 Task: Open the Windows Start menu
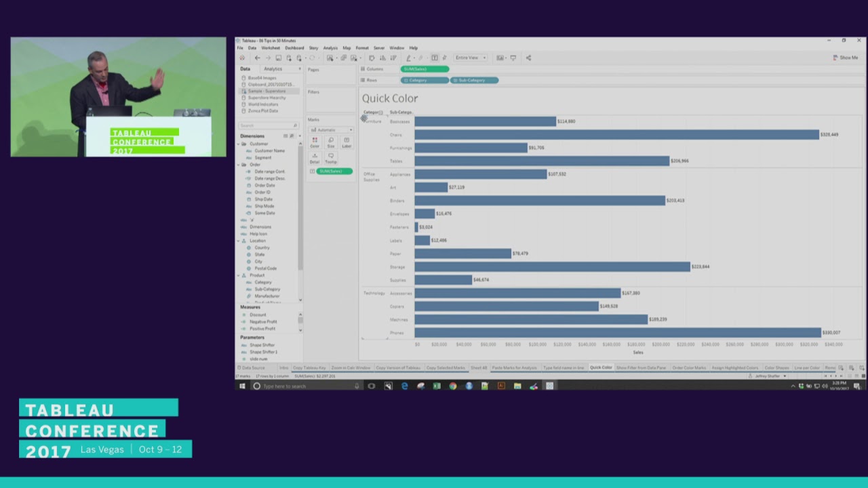coord(242,386)
